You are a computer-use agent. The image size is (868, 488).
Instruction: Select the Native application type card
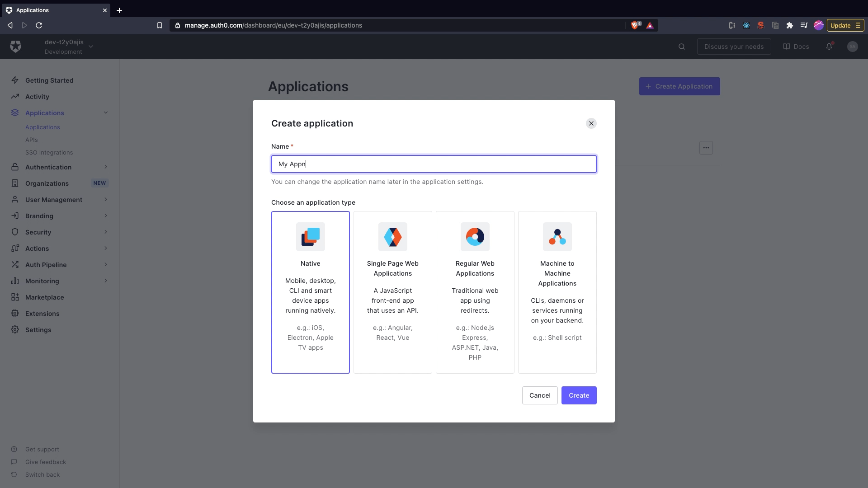click(x=310, y=292)
